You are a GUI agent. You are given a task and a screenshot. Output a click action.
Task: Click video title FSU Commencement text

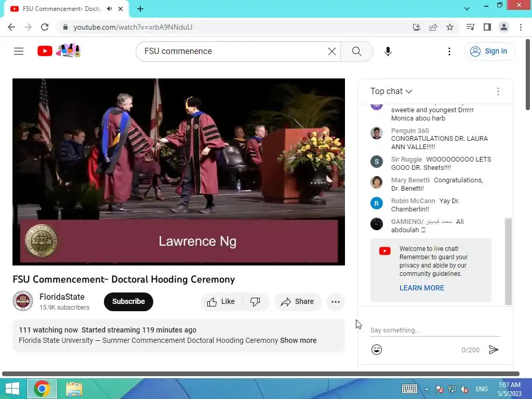pyautogui.click(x=124, y=279)
